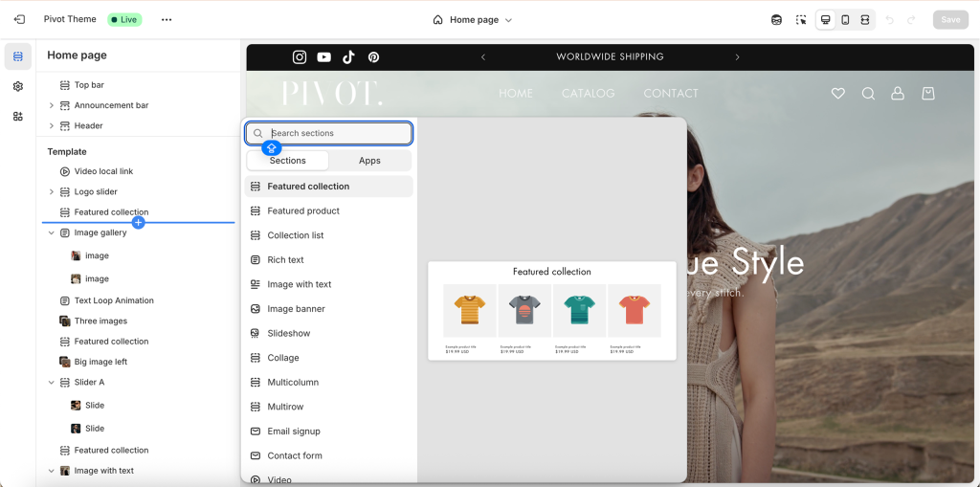Click the search magnifier icon in store header

[868, 94]
